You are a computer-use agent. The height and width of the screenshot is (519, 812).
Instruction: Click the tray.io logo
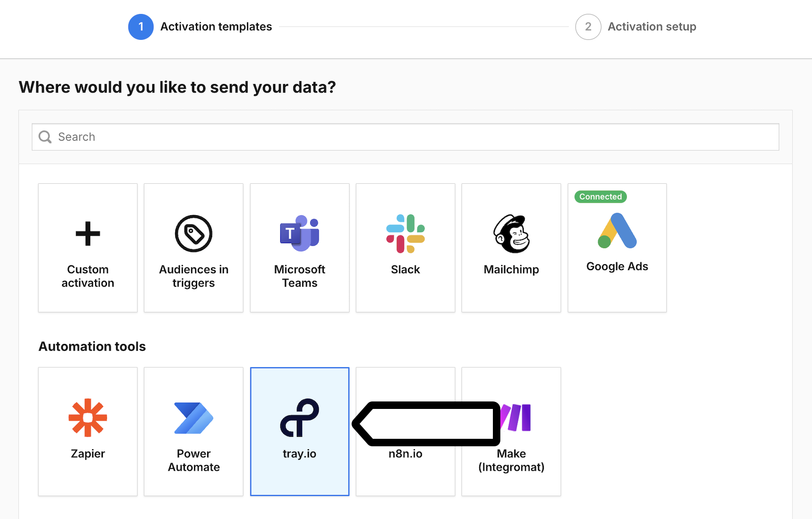300,417
